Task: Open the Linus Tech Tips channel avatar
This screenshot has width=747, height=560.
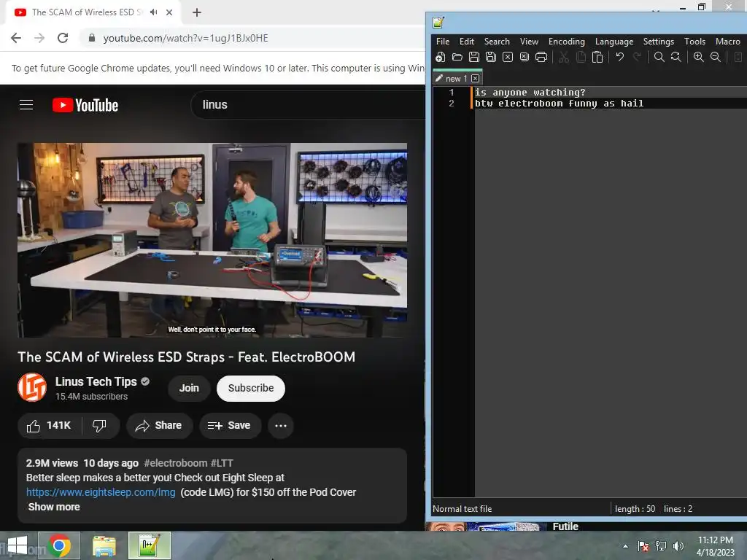Action: coord(32,388)
